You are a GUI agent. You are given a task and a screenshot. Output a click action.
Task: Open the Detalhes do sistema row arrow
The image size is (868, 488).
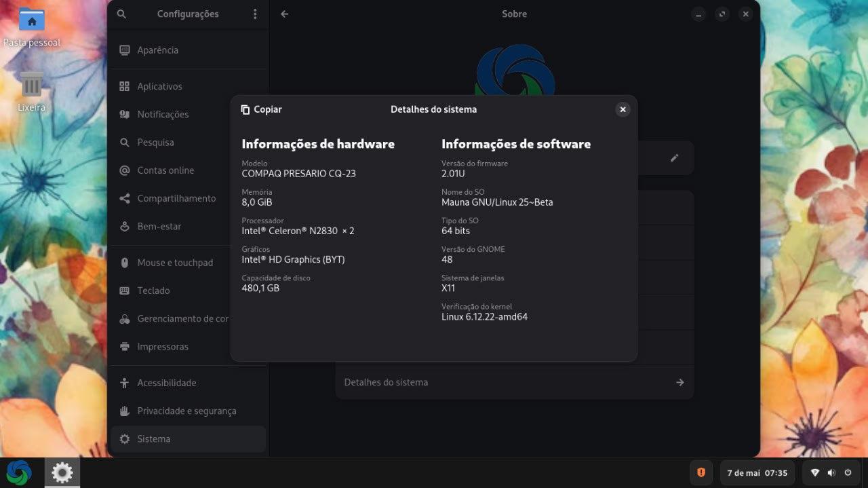pos(679,382)
